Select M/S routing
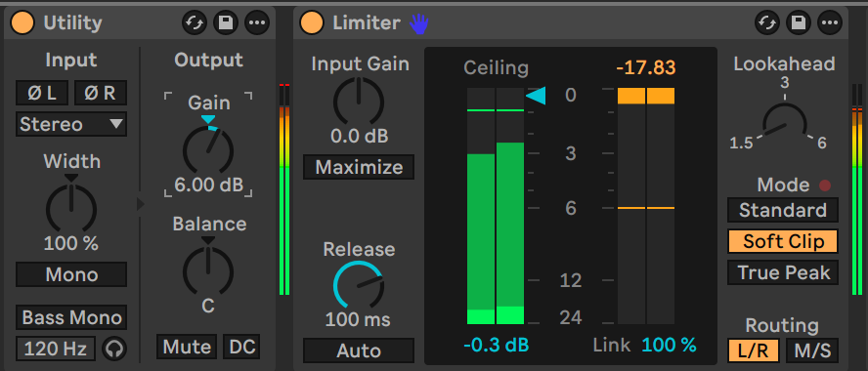 point(812,350)
